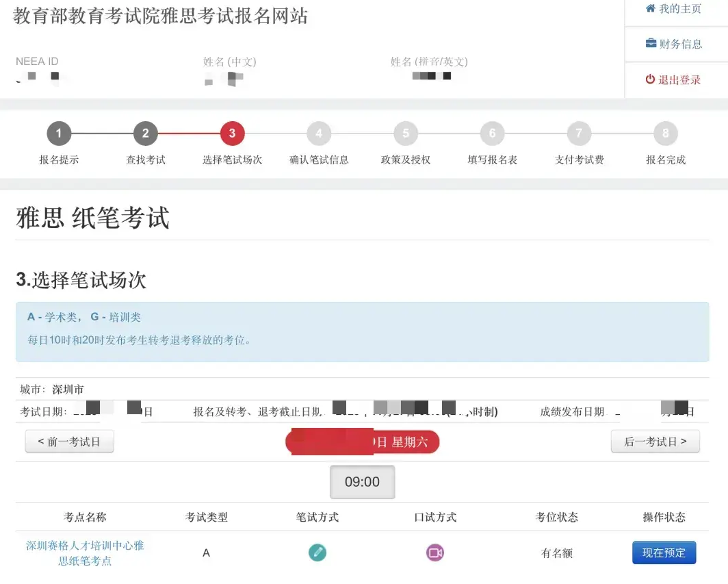
Task: Click the 教育部教育考试院雅思考试报名网站 title
Action: [x=160, y=16]
